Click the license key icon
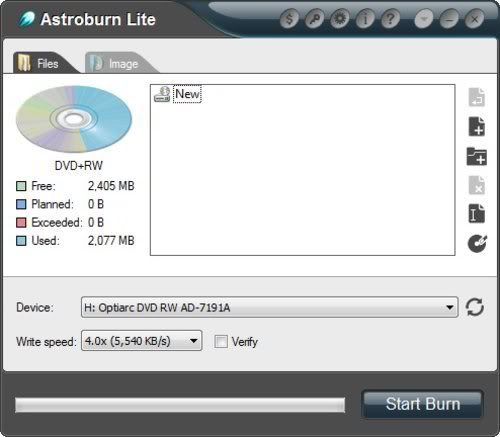The width and height of the screenshot is (500, 437). (315, 19)
